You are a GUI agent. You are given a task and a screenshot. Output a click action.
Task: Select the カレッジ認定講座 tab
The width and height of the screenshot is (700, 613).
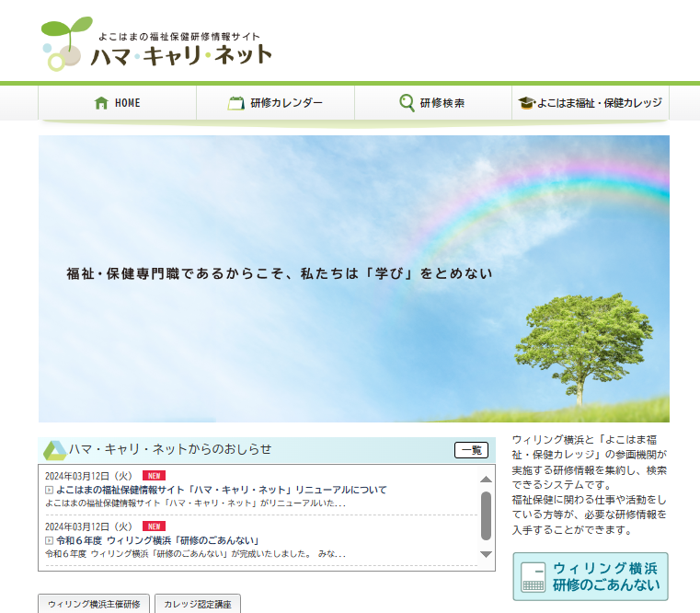point(198,604)
